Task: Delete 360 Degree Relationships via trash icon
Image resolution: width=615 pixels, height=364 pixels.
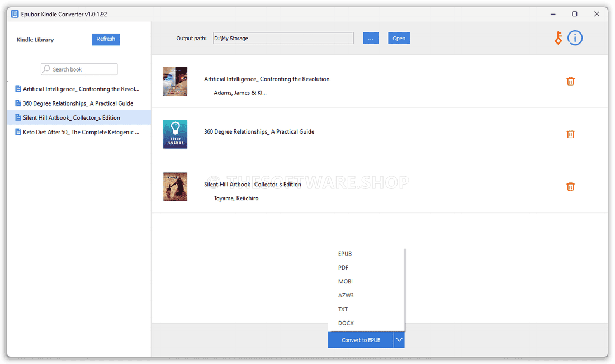Action: pyautogui.click(x=570, y=134)
